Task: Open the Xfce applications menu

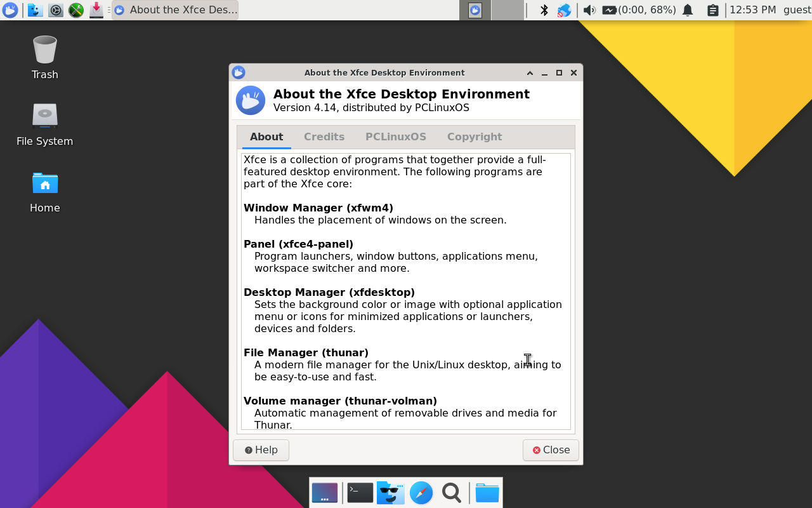Action: [x=10, y=10]
